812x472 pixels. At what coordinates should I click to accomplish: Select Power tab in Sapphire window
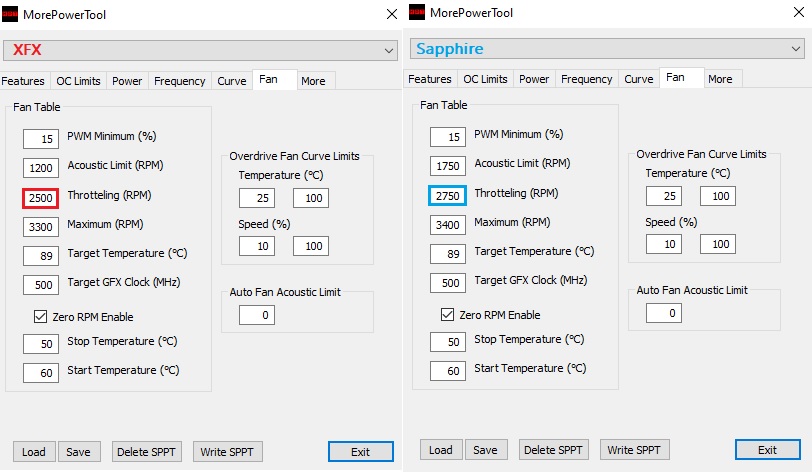(534, 79)
